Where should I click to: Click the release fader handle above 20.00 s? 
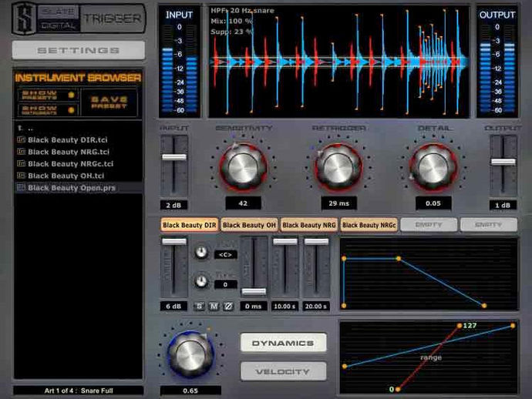316,241
